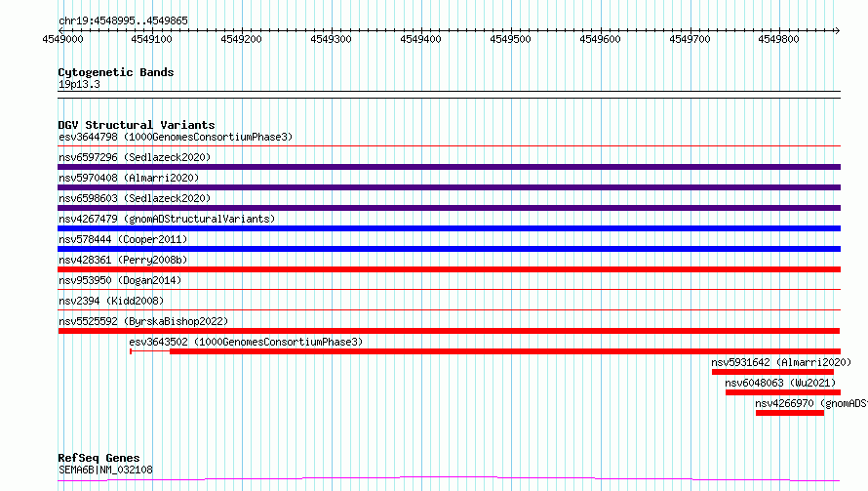This screenshot has width=868, height=491.
Task: Click the esv3643502 variant red bar
Action: point(505,351)
